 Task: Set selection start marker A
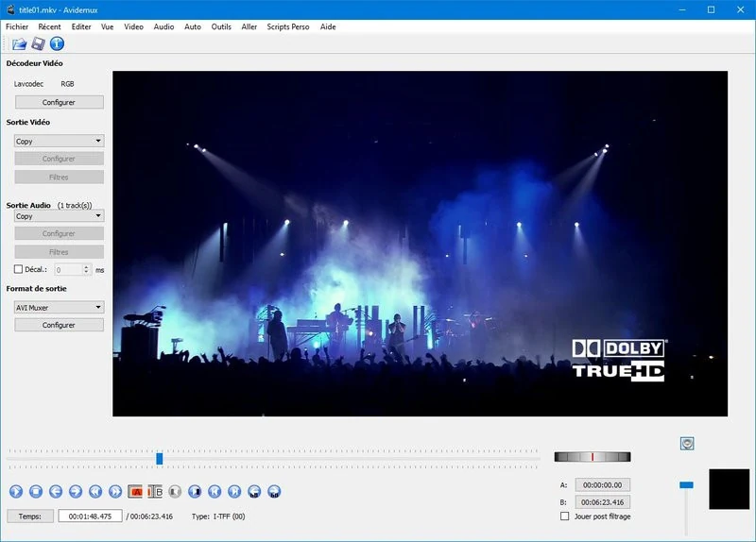click(x=135, y=491)
